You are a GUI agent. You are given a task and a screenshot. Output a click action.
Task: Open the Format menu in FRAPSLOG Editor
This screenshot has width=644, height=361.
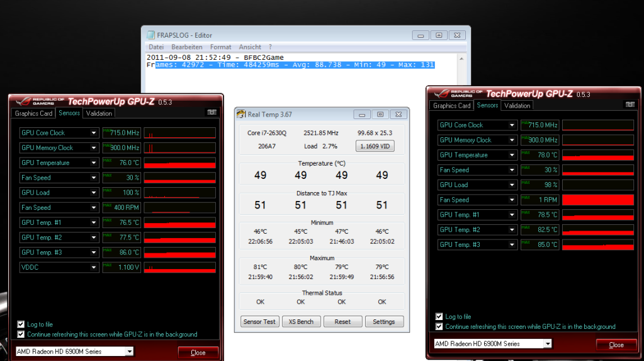tap(220, 47)
